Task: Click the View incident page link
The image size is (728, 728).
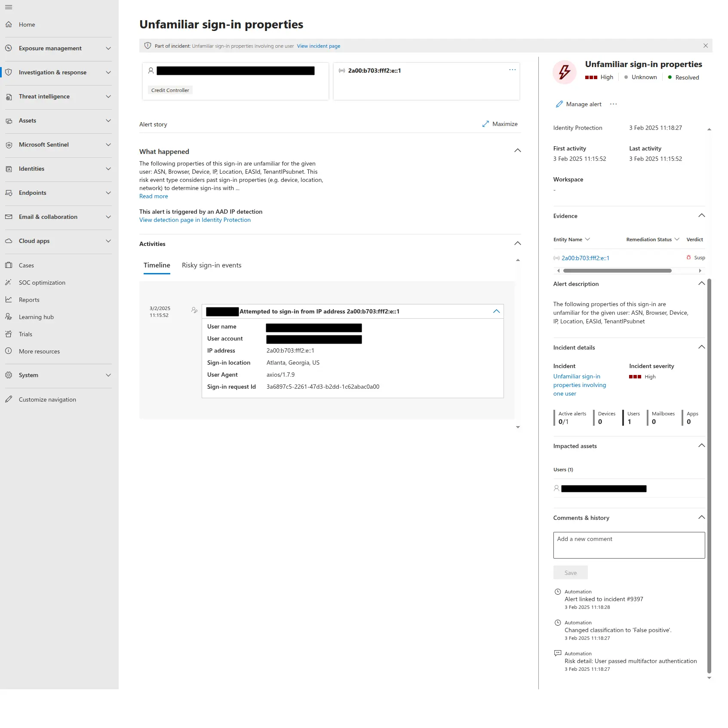Action: point(318,46)
